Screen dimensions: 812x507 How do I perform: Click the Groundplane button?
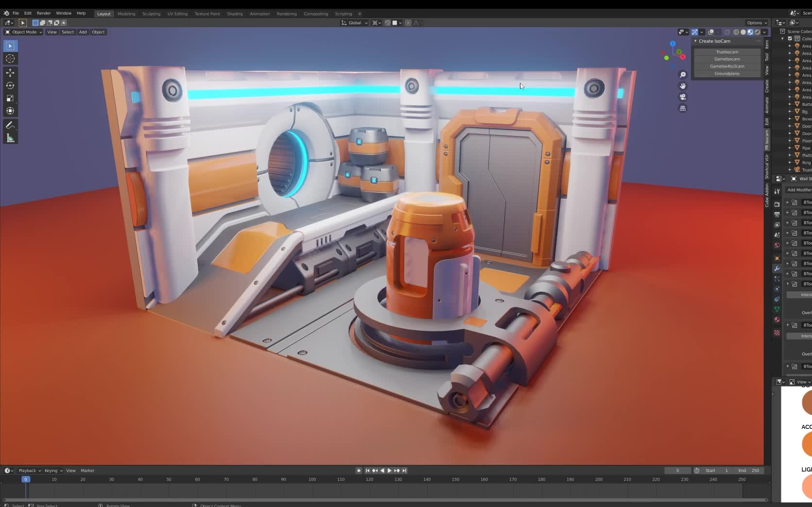[727, 73]
